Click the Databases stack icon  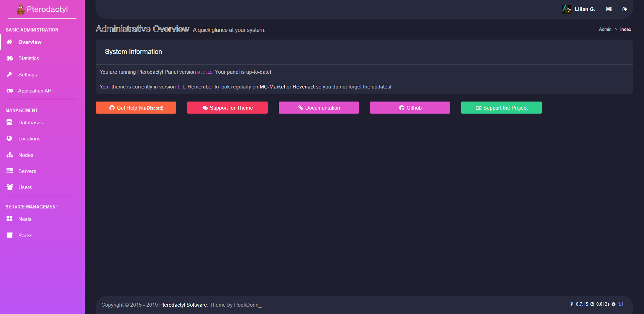point(9,123)
